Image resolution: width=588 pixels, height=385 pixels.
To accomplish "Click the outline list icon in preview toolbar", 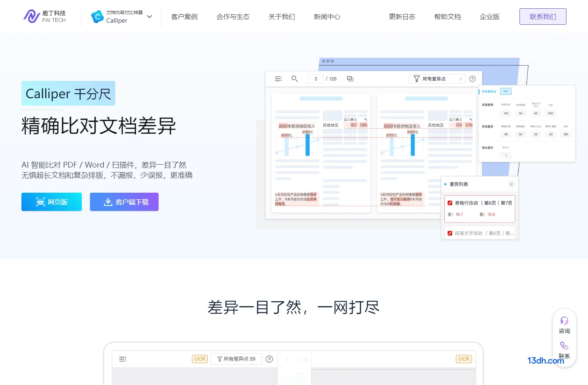I will 278,78.
